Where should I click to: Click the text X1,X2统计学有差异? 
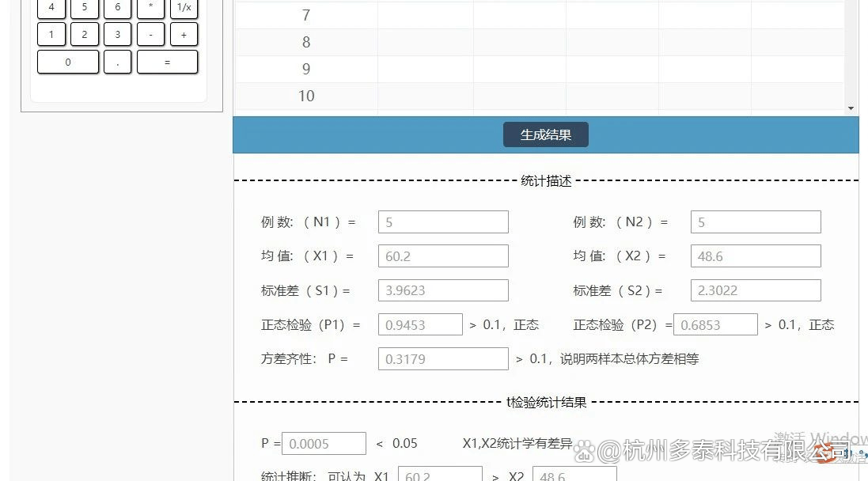[517, 443]
